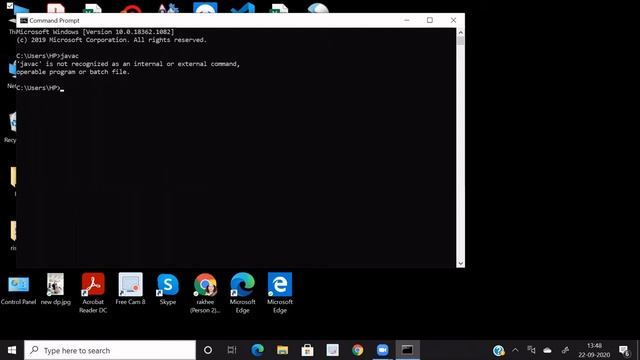Viewport: 640px width, 360px height.
Task: Click the 'operable program or batch file.' line
Action: tap(73, 72)
